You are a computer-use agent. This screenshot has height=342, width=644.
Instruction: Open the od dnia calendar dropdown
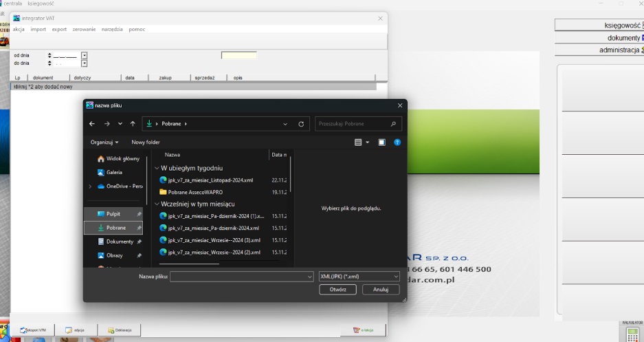[x=85, y=56]
